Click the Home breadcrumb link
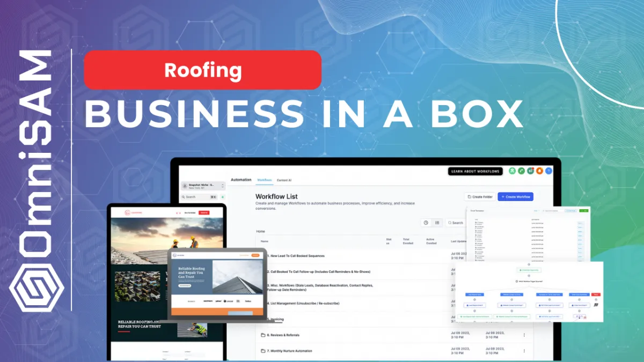Image resolution: width=644 pixels, height=362 pixels. click(260, 231)
